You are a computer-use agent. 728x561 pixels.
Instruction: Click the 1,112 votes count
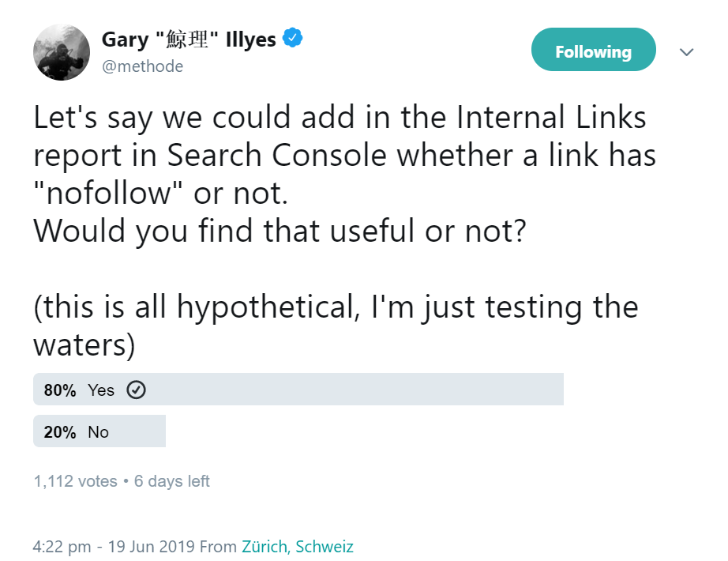pyautogui.click(x=74, y=480)
